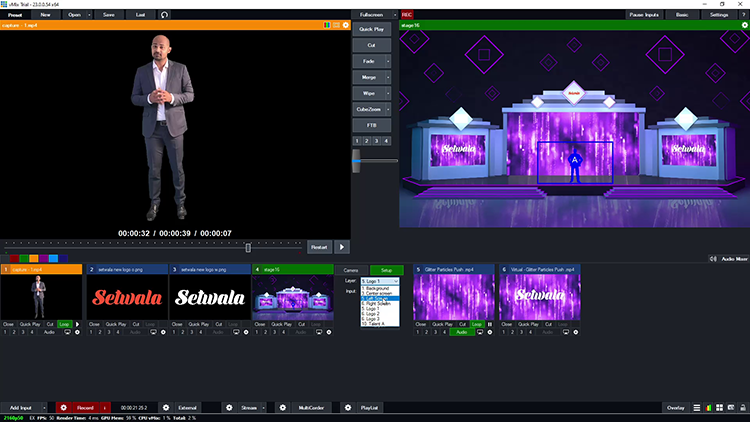Click the Stream settings gear icon
This screenshot has width=750, height=422.
point(228,408)
